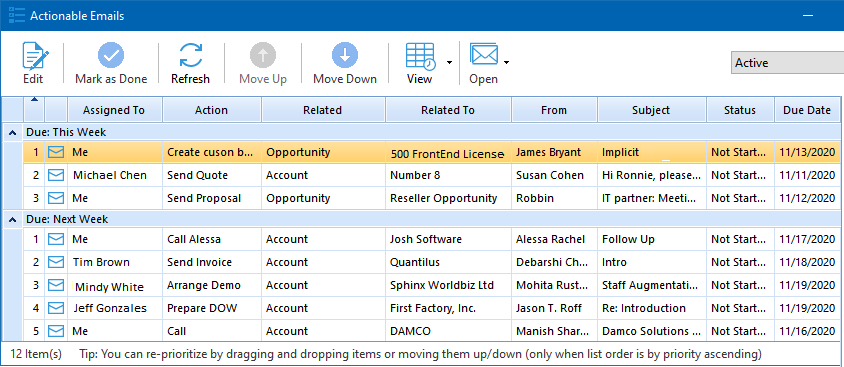Move the selected item down
The height and width of the screenshot is (367, 844).
[x=345, y=63]
